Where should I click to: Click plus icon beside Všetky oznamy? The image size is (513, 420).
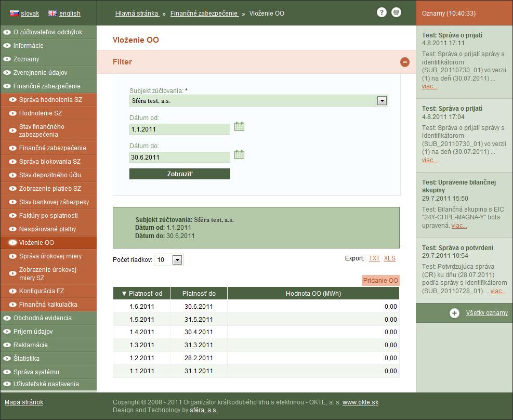pos(454,313)
